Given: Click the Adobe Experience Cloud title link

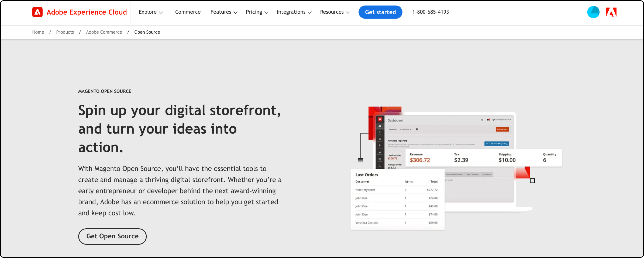Looking at the screenshot, I should coord(87,12).
